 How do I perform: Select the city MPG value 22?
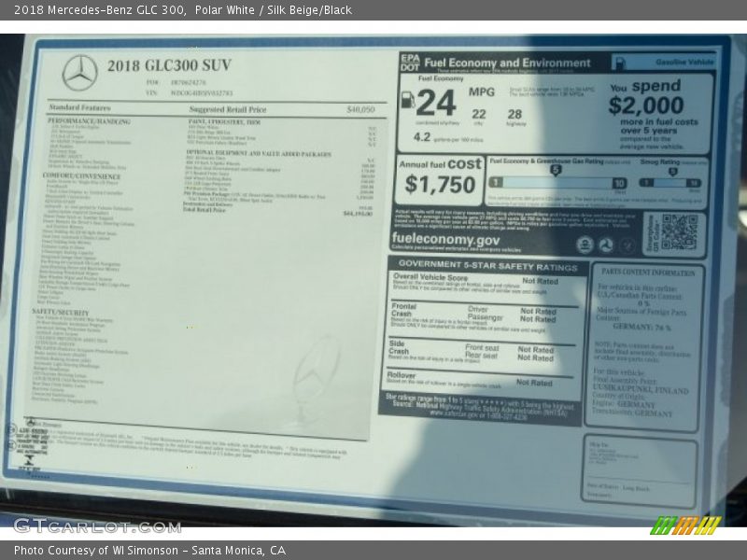[479, 114]
